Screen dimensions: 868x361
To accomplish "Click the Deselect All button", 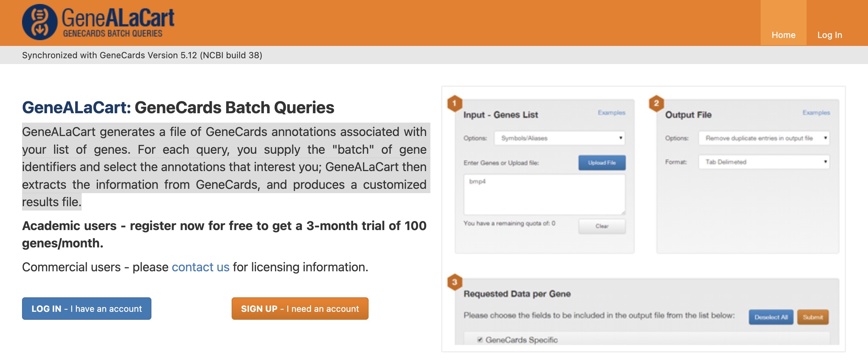I will [771, 317].
